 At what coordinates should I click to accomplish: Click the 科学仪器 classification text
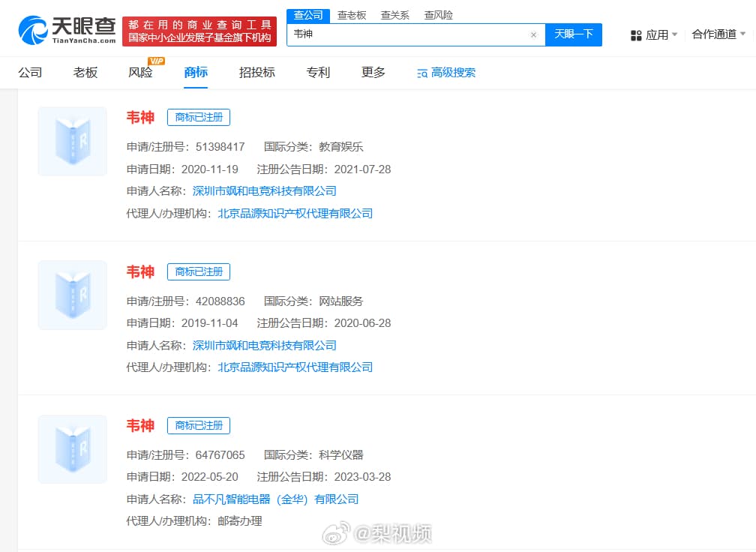[x=341, y=454]
